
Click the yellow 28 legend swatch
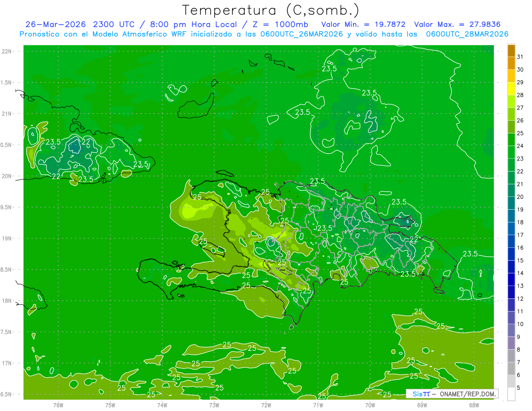tap(511, 89)
